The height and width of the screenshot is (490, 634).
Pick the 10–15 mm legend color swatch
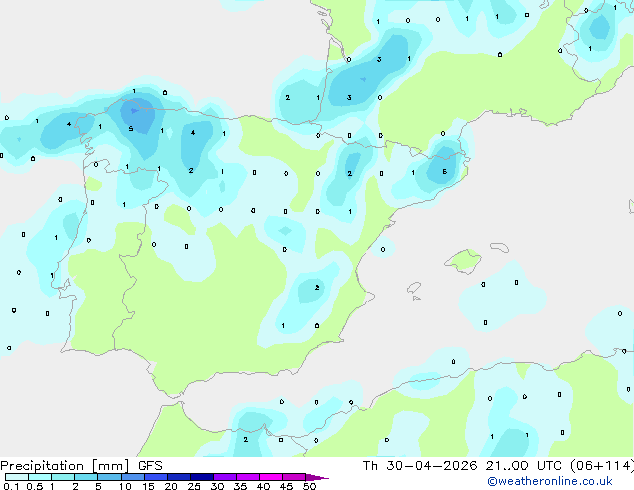tap(132, 477)
